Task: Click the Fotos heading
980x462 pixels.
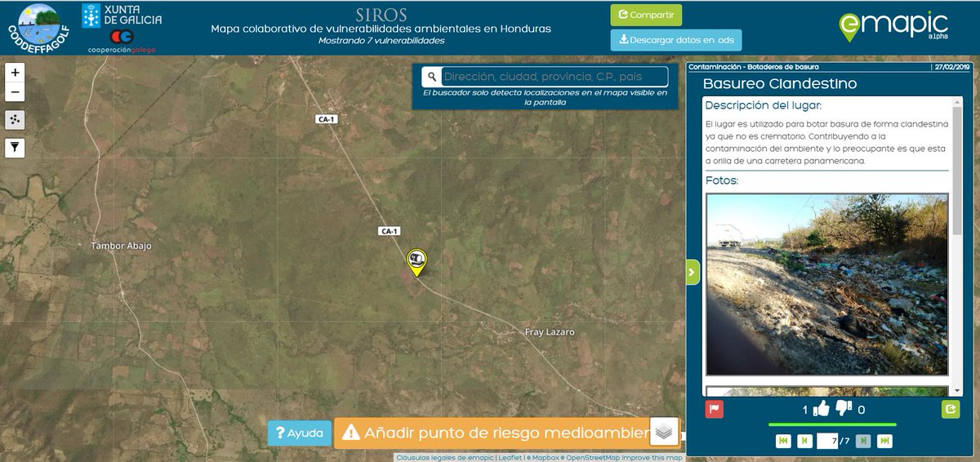Action: 722,180
